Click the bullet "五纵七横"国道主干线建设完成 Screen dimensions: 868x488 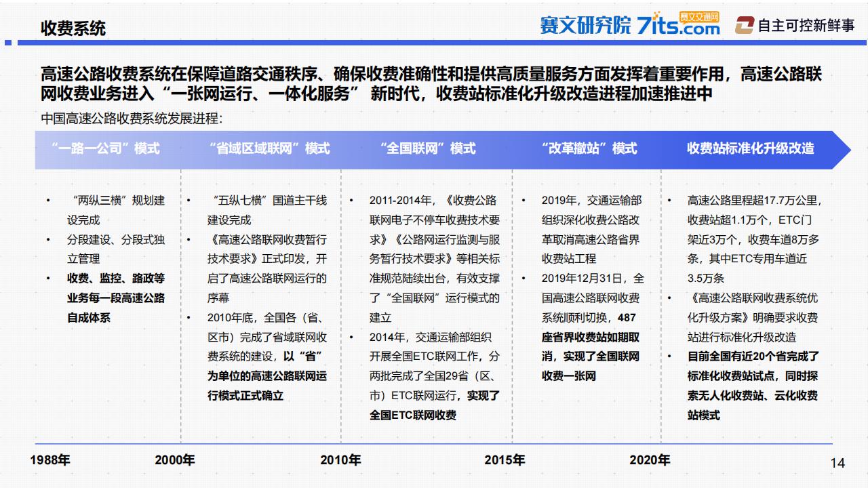point(267,210)
